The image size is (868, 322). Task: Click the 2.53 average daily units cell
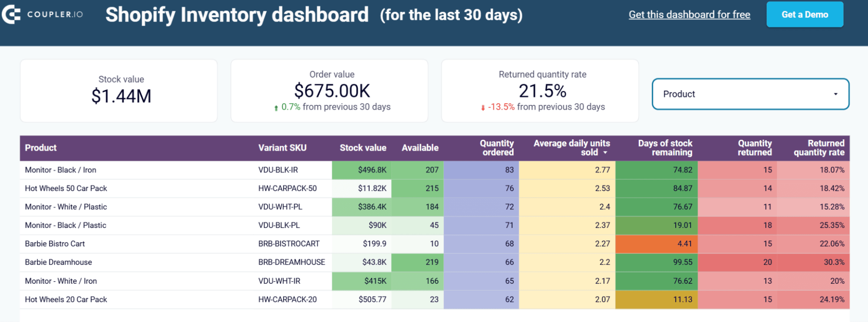[x=567, y=188]
